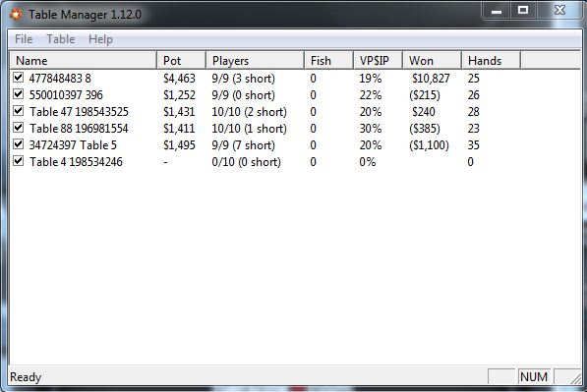587x392 pixels.
Task: Toggle checkbox for Table 4 198534246
Action: [x=19, y=161]
